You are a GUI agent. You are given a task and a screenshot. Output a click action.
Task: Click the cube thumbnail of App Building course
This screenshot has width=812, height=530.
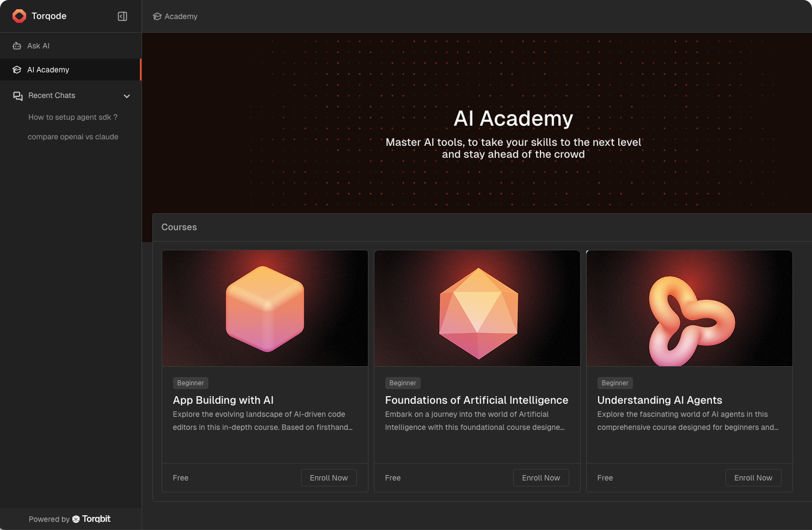[x=265, y=309]
